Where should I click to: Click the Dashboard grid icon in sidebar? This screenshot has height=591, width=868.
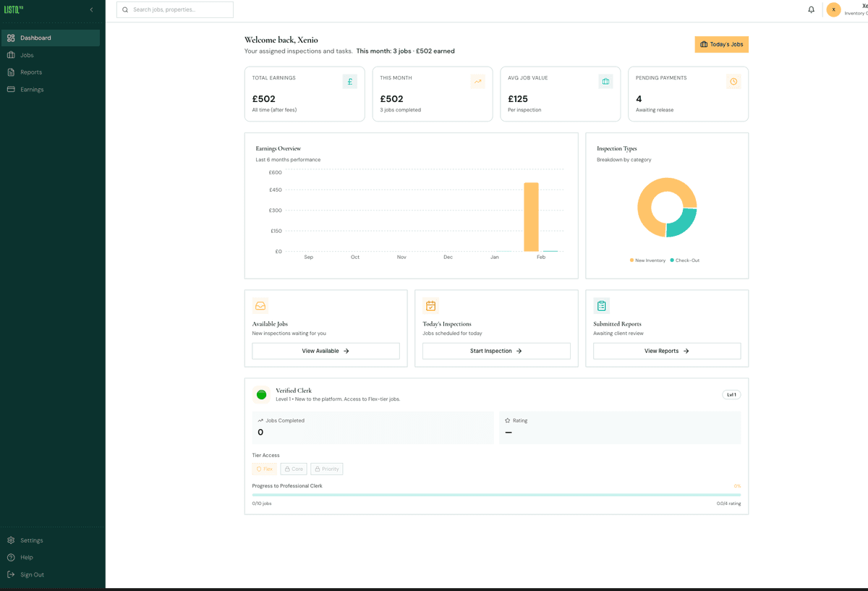(x=11, y=38)
